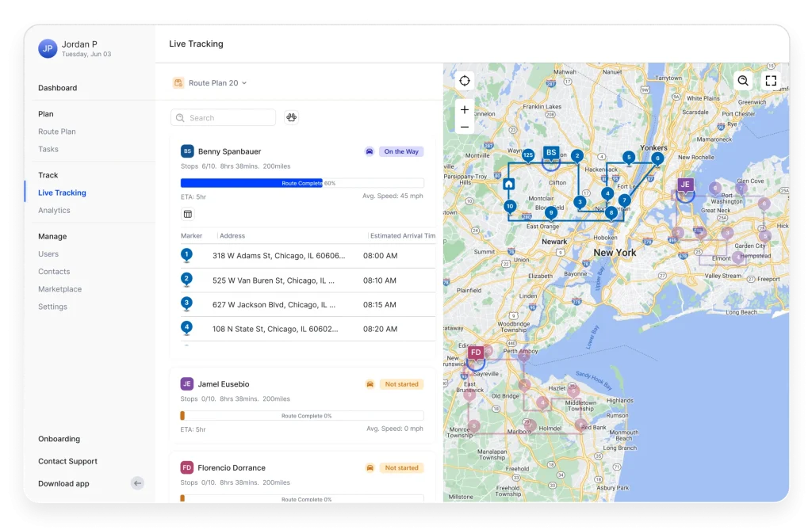Click the car icon next to On the Way

pyautogui.click(x=370, y=151)
